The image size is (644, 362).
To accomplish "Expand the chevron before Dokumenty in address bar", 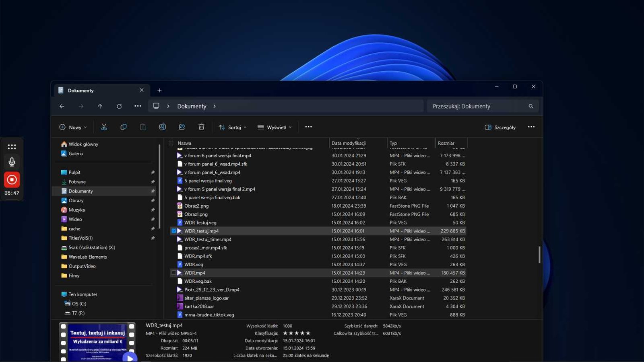I will coord(168,106).
